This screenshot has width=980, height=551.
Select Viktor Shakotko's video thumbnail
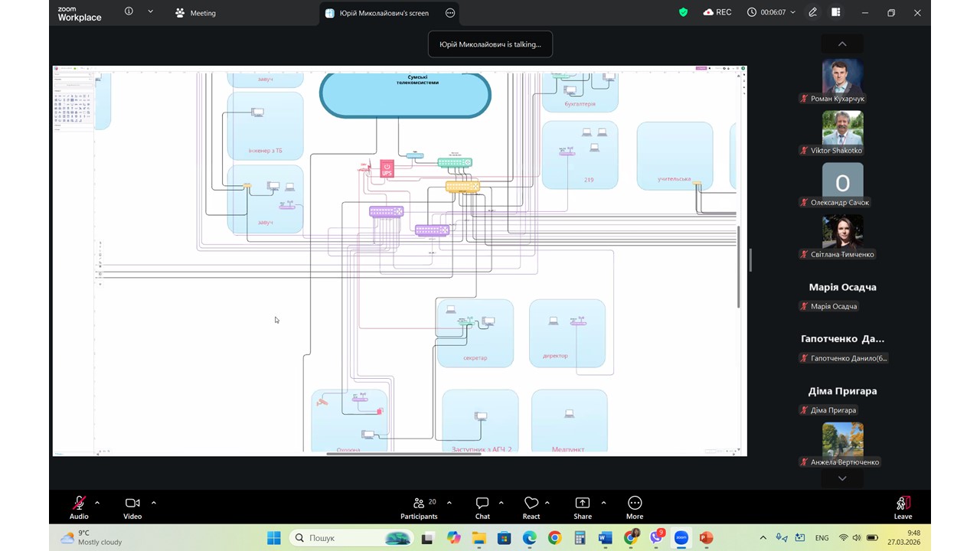842,129
